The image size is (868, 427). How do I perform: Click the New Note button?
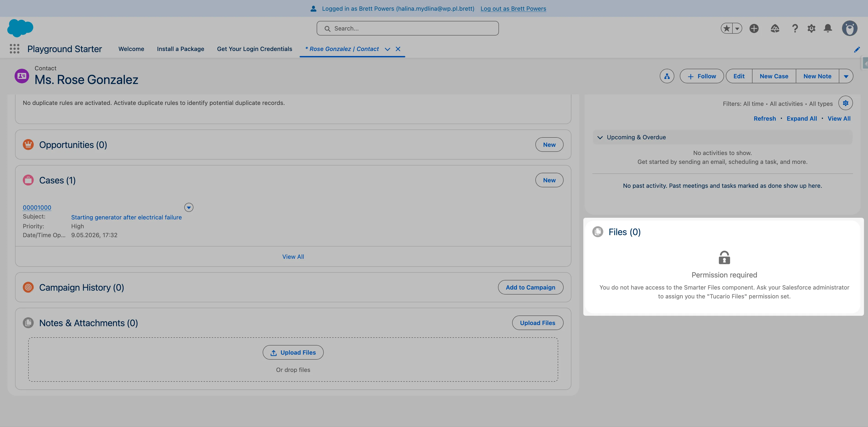coord(817,76)
